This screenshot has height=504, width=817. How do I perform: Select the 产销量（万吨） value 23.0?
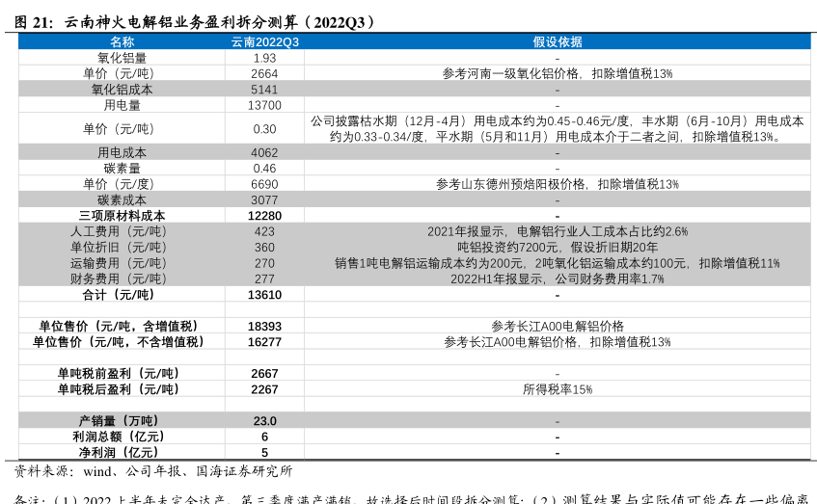coord(264,421)
